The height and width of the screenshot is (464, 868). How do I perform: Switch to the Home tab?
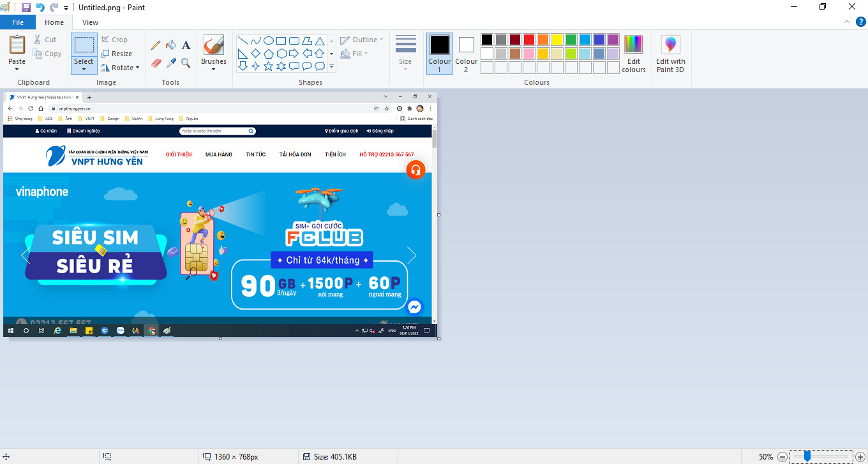(x=54, y=22)
